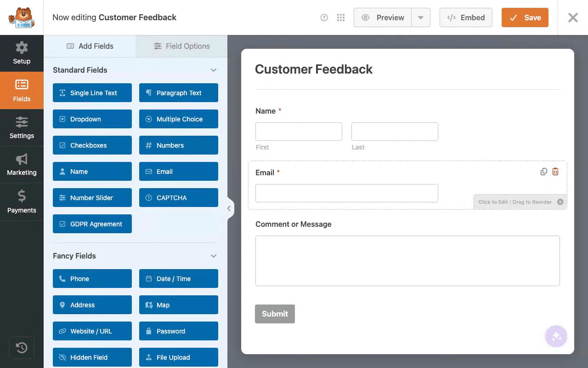
Task: Delete the Email field trash icon
Action: [x=555, y=172]
